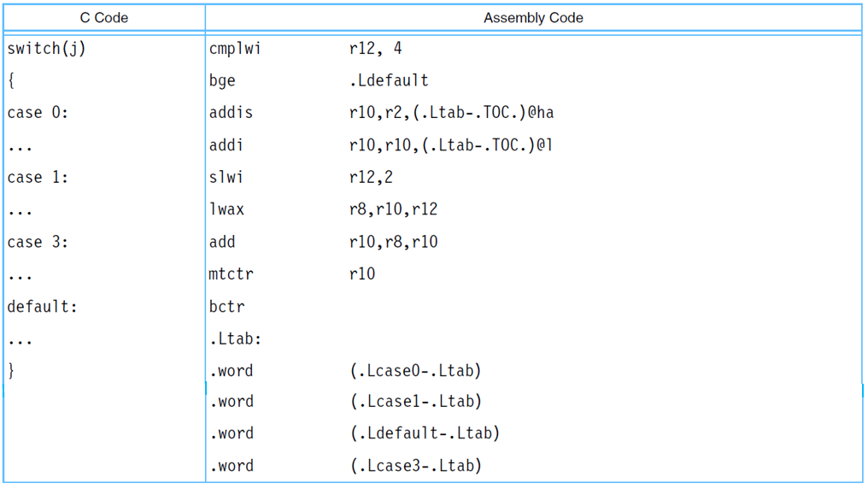Click the "case 1:" label
The height and width of the screenshot is (488, 868).
coord(38,178)
